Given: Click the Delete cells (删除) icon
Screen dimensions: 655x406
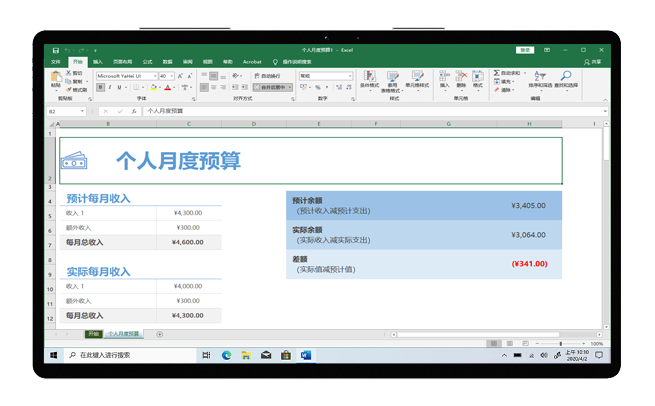Looking at the screenshot, I should point(461,78).
